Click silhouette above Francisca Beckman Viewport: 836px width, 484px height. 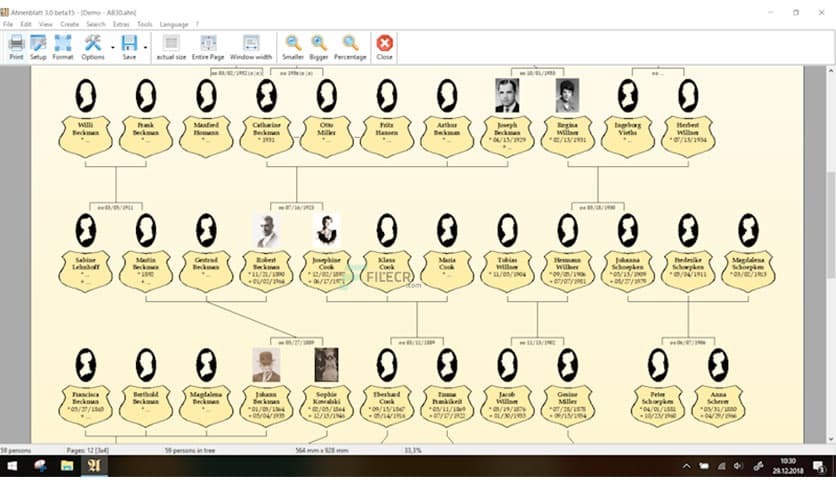point(85,365)
